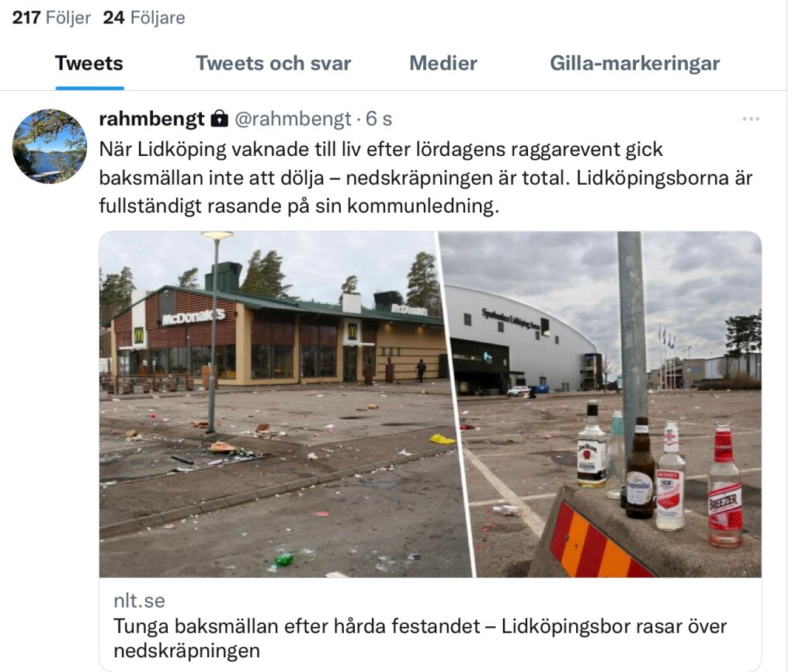This screenshot has width=795, height=672.
Task: Click the McDonald's sign in link preview
Action: (193, 317)
